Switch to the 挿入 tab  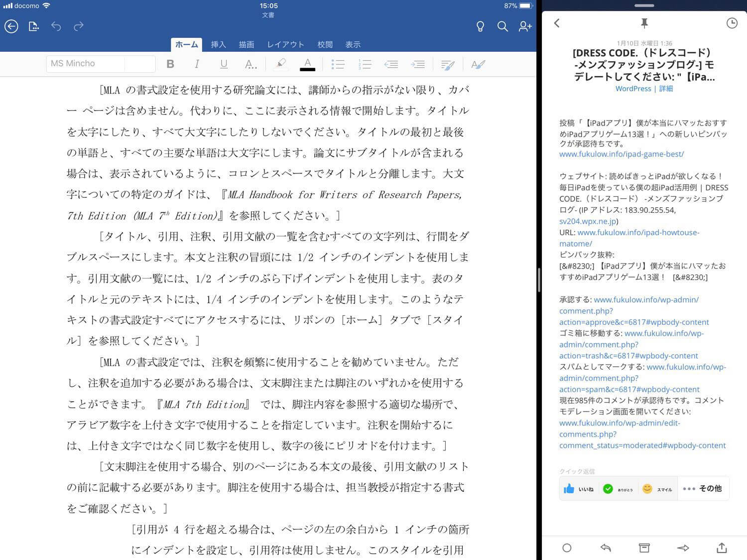click(x=218, y=44)
